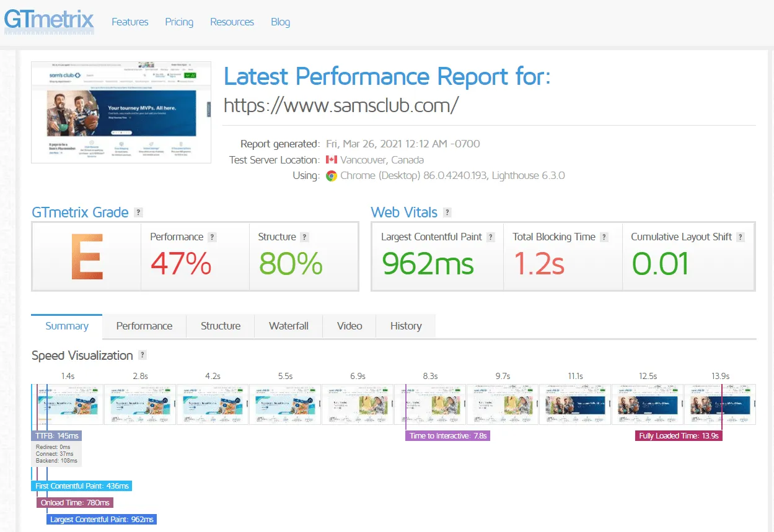Viewport: 774px width, 532px height.
Task: Switch to the Video tab
Action: (x=350, y=326)
